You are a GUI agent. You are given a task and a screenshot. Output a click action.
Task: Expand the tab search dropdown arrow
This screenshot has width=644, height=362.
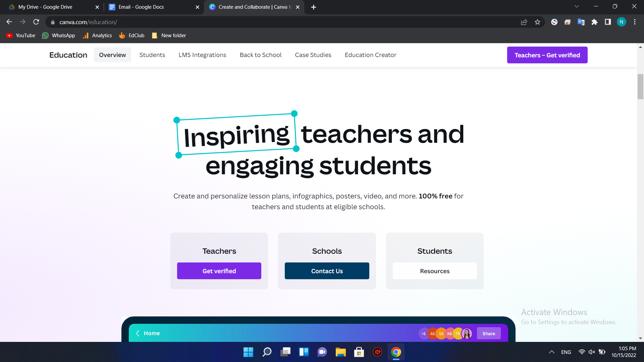[x=577, y=6]
